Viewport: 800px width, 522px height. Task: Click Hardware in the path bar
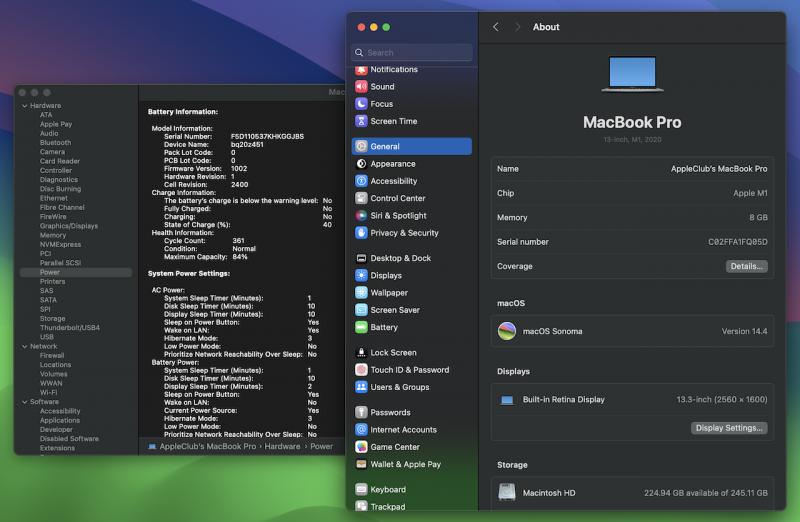(282, 446)
